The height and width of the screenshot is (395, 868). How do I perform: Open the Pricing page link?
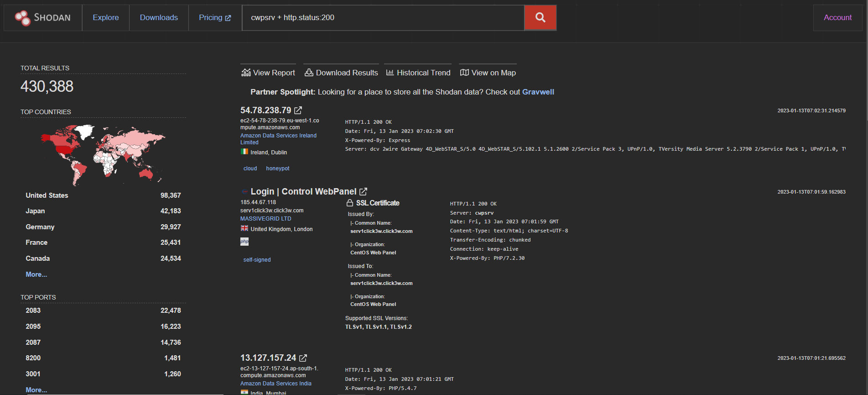coord(215,18)
